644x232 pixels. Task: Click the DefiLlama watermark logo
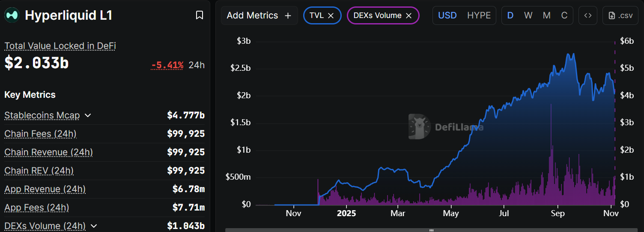point(419,127)
